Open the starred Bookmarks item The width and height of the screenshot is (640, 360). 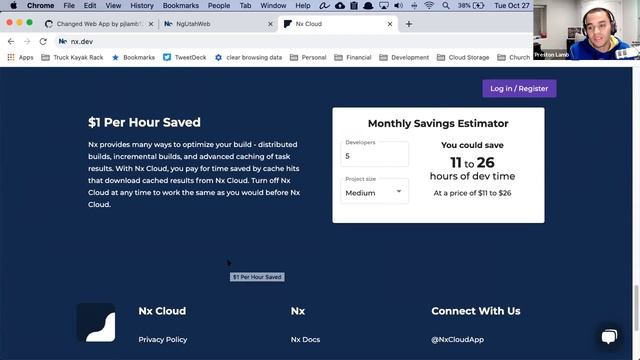click(x=133, y=58)
